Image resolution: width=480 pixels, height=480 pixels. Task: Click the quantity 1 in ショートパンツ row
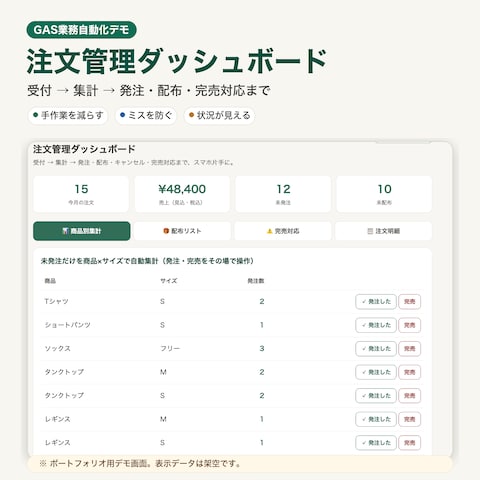click(x=262, y=325)
